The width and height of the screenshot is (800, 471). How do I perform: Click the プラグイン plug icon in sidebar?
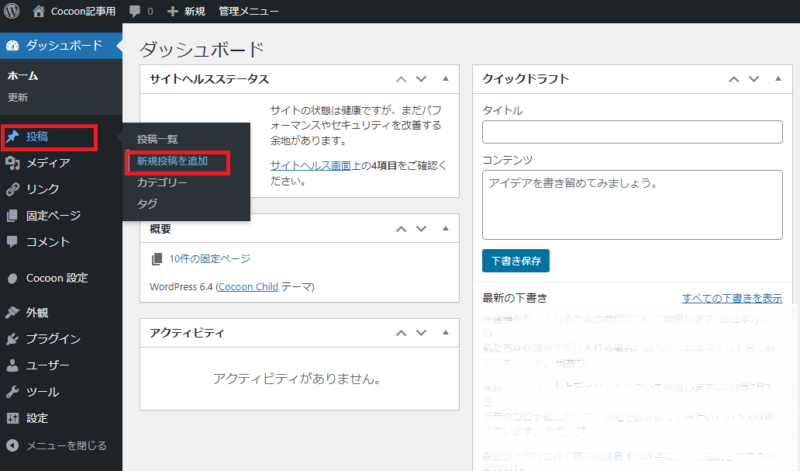tap(12, 339)
